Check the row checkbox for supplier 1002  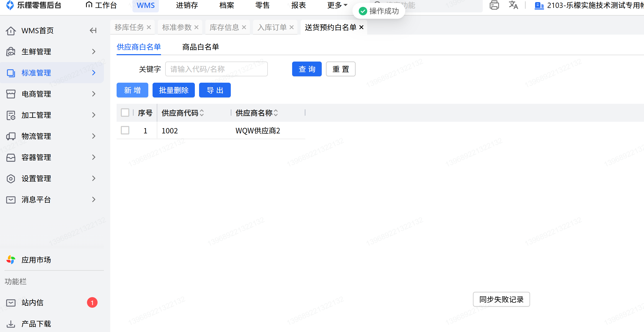point(125,130)
